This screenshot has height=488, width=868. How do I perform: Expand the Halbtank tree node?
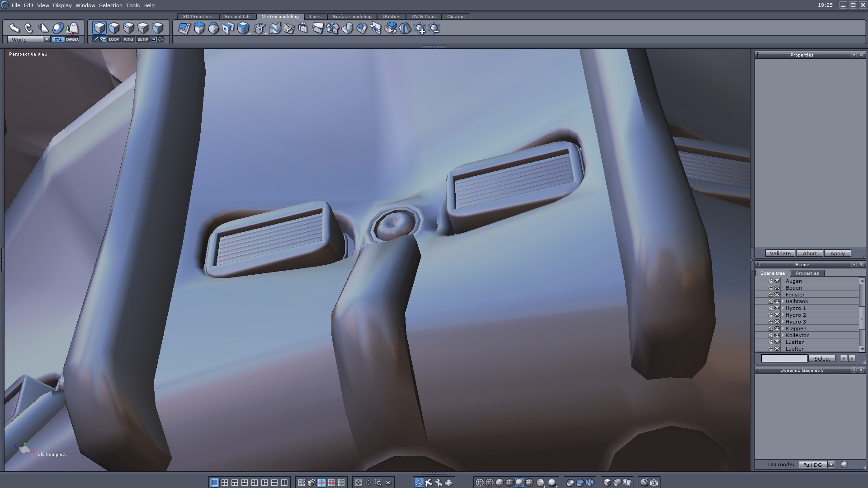pyautogui.click(x=783, y=301)
